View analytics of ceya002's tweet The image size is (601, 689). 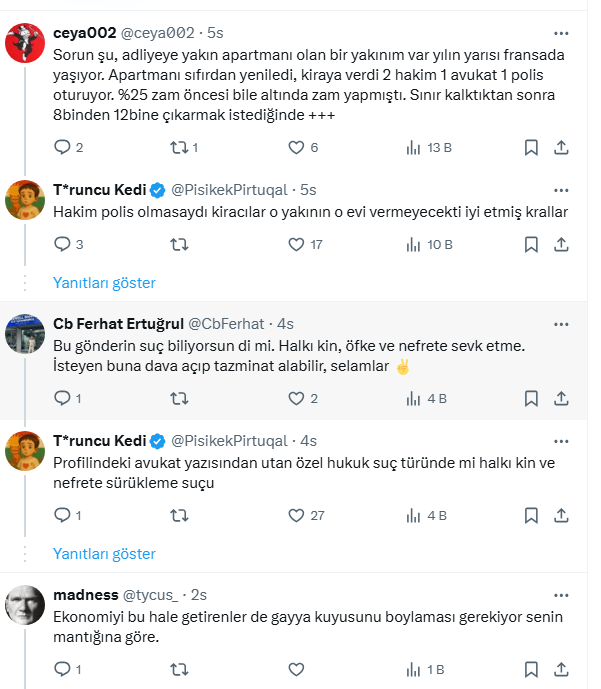click(413, 147)
